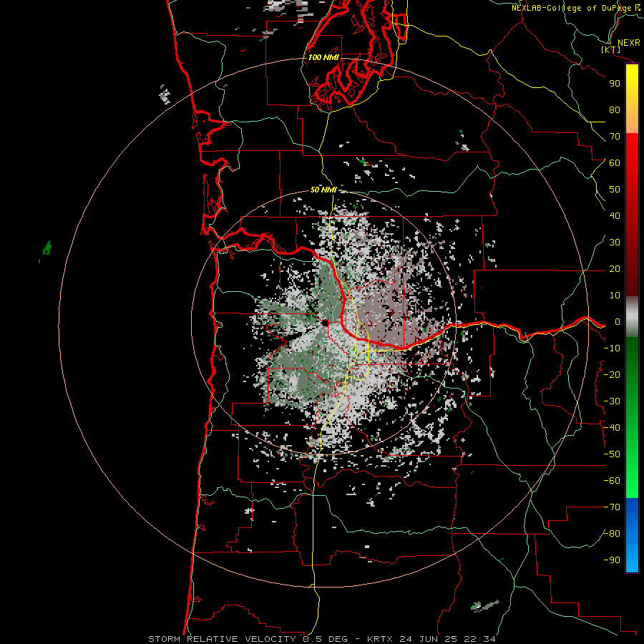Viewport: 644px width, 644px height.
Task: Click the -30 value on velocity scale
Action: 612,401
